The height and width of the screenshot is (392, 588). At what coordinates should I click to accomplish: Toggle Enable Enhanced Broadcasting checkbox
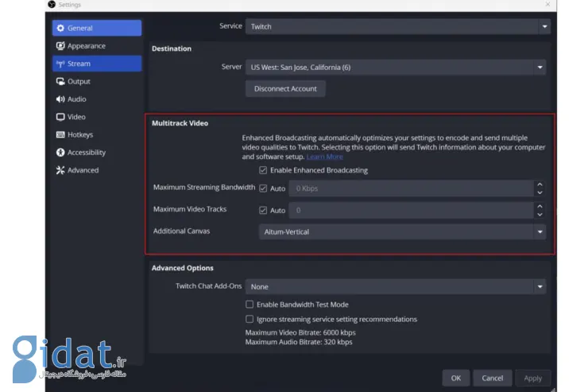click(263, 170)
